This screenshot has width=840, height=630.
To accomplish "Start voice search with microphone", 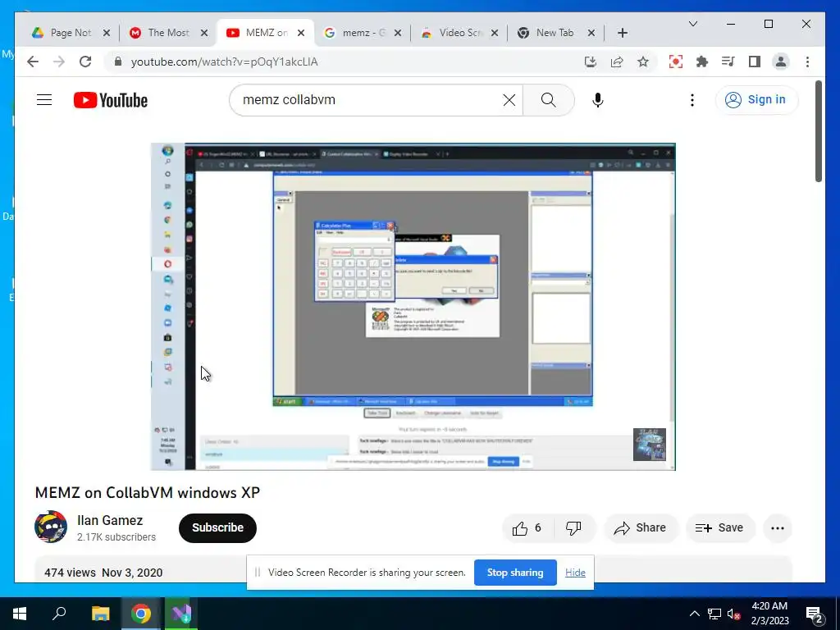I will [598, 99].
